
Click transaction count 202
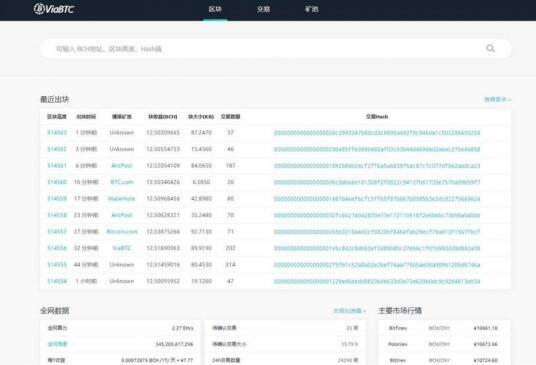pyautogui.click(x=230, y=248)
